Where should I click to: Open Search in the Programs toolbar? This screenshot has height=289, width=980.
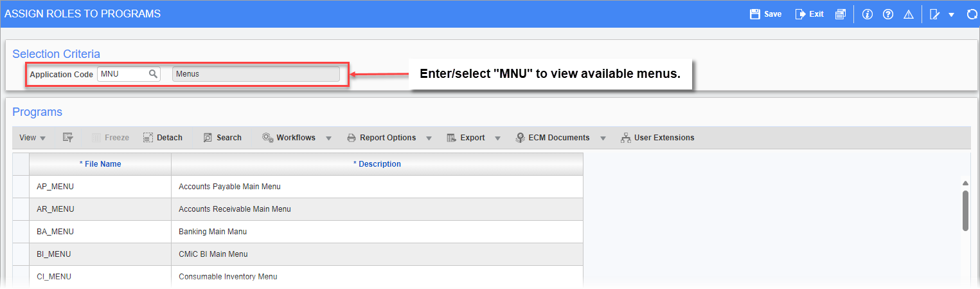[222, 138]
